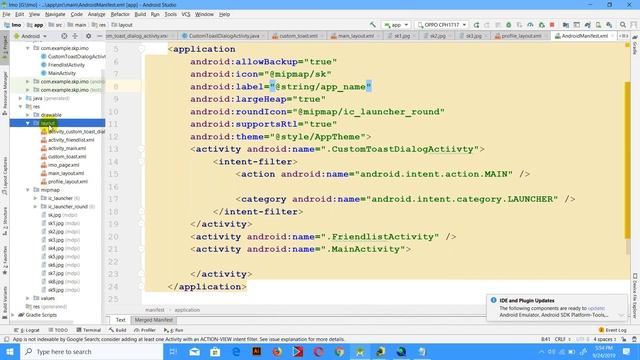
Task: Open the Terminal tool window
Action: (88, 330)
